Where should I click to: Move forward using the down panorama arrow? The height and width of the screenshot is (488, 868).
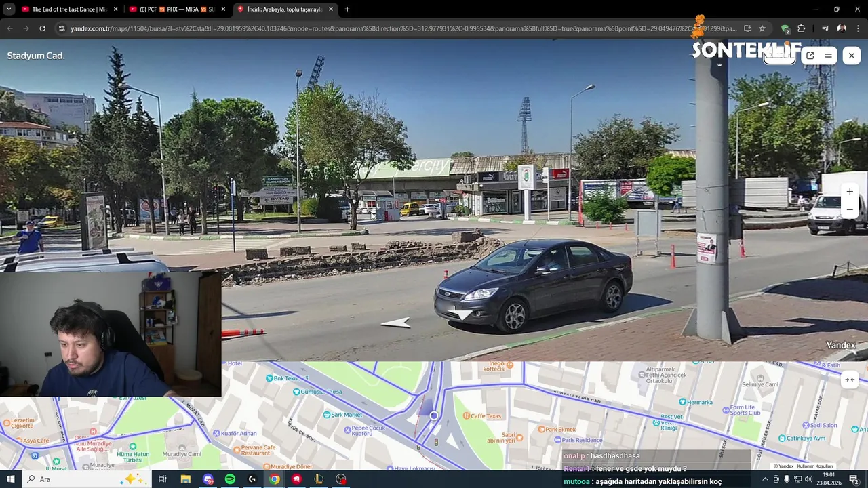[x=462, y=314]
